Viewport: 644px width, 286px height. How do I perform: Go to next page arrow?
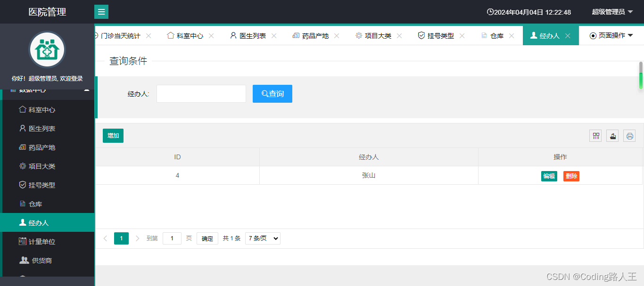(x=138, y=238)
